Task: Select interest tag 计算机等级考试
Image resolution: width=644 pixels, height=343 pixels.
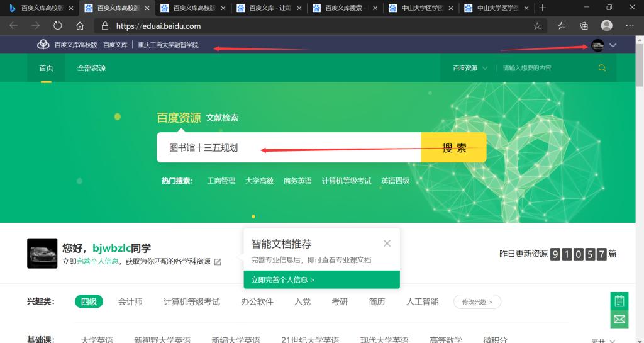Action: pos(192,302)
